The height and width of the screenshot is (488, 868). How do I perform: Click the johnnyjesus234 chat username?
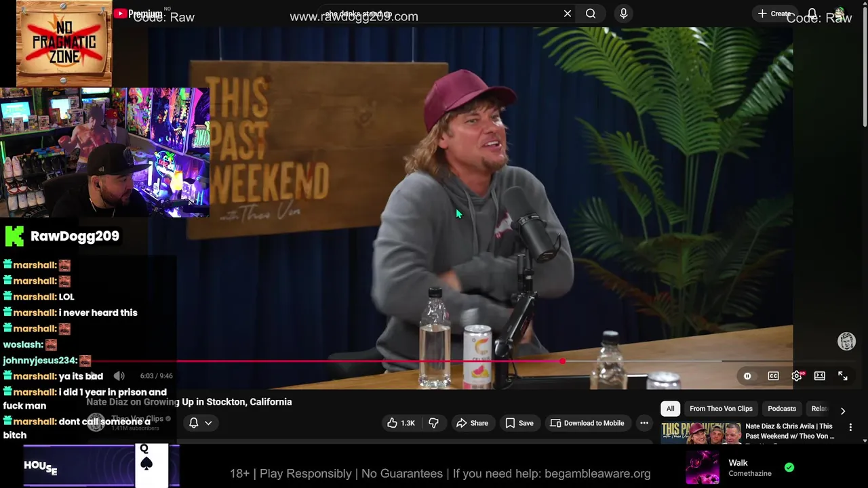[x=39, y=361]
